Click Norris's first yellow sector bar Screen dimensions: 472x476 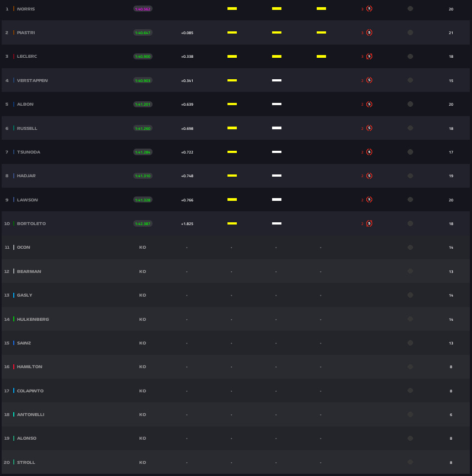(x=232, y=8)
